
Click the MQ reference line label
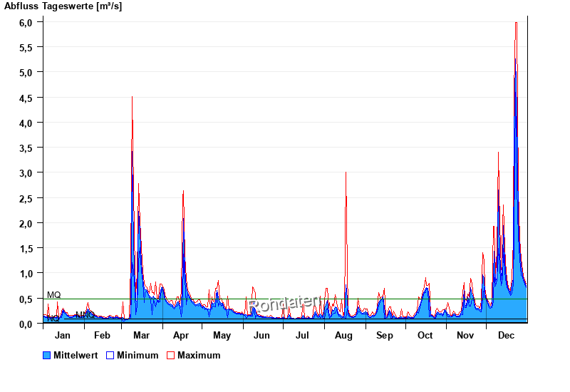coord(54,294)
